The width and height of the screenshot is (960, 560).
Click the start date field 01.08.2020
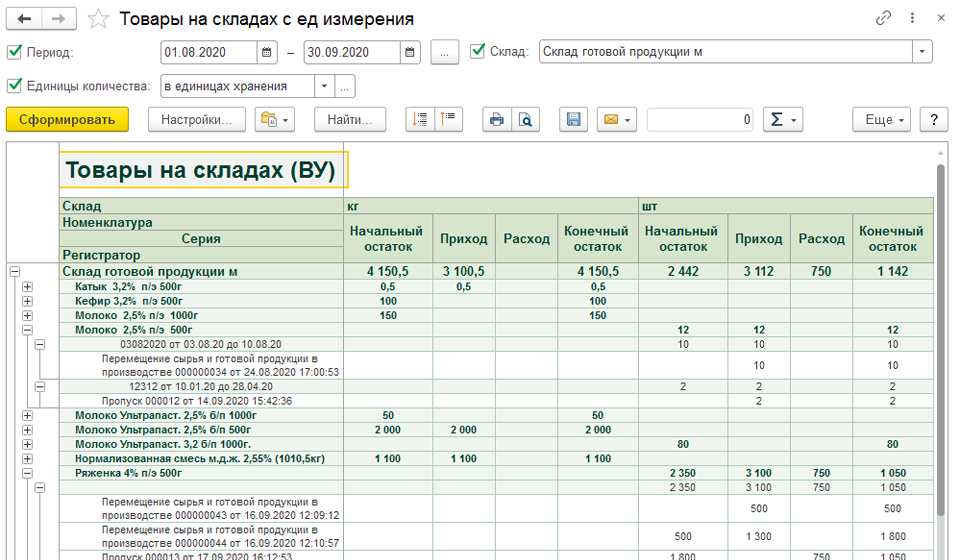pos(208,52)
